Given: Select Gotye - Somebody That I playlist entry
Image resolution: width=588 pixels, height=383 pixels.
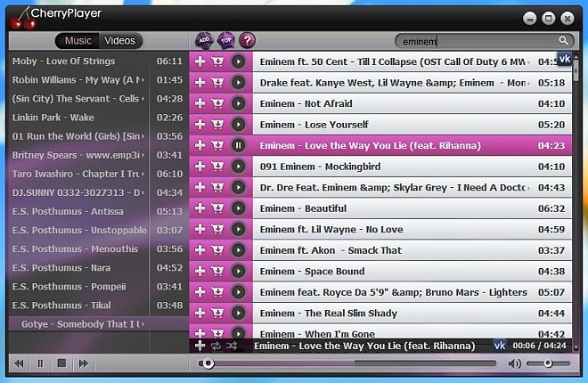Looking at the screenshot, I should click(98, 324).
